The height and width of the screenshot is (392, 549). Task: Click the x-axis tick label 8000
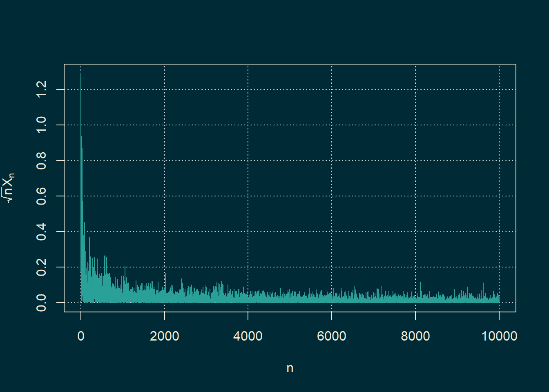[x=415, y=336]
